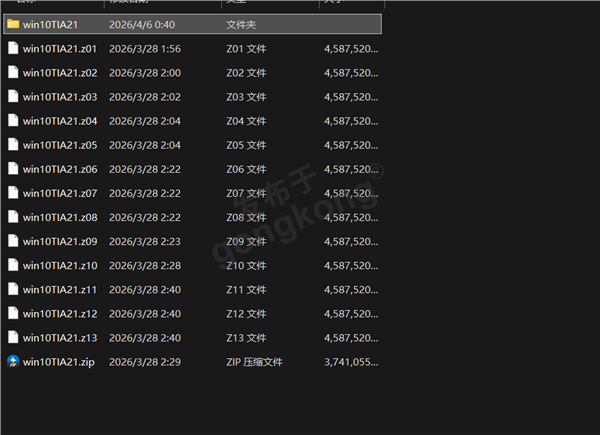Click the win10TIA21.zip archive icon
The image size is (600, 435).
(13, 361)
